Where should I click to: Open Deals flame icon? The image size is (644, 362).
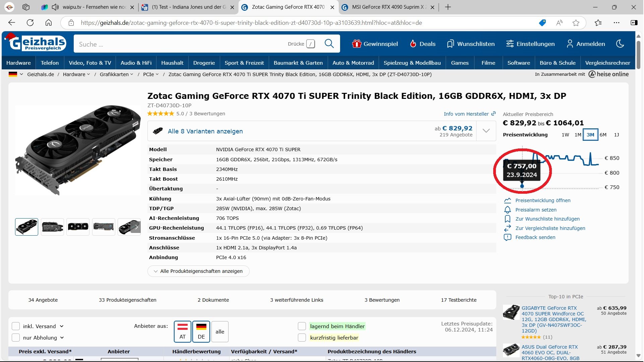pyautogui.click(x=413, y=44)
